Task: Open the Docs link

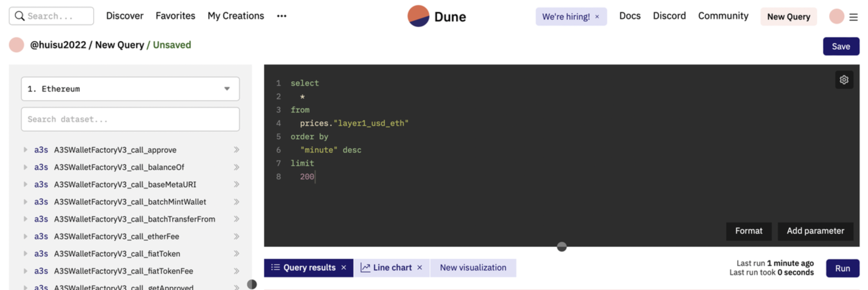Action: click(630, 16)
